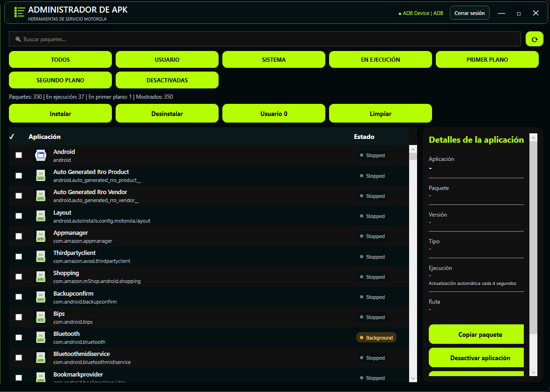Click APK icon for Thirdpartyclient
Viewport: 550px width, 392px height.
[41, 256]
